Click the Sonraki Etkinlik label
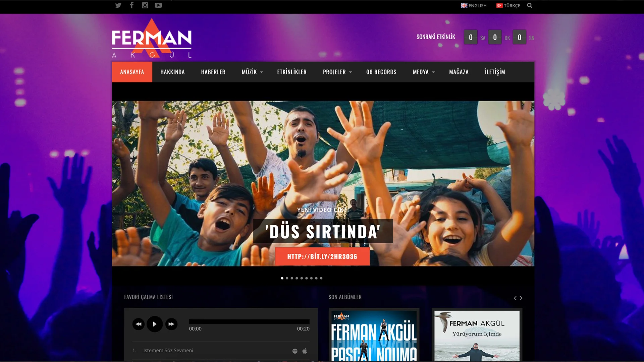 coord(436,37)
